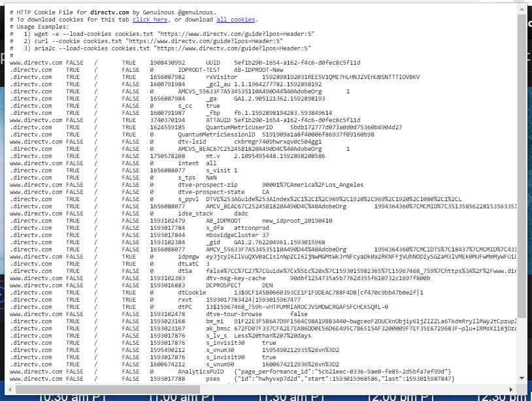Click the curl usage example line
The image size is (532, 401).
[x=146, y=41]
